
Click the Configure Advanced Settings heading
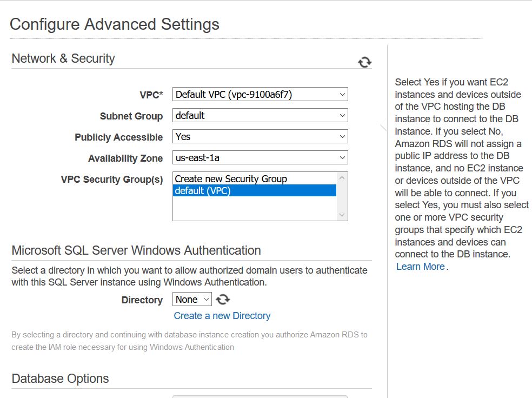point(115,24)
